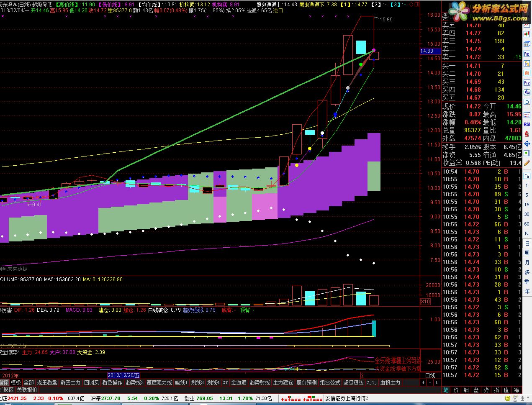Select the candlestick chart icon
Screen dimensions: 532x405
pyautogui.click(x=527, y=33)
